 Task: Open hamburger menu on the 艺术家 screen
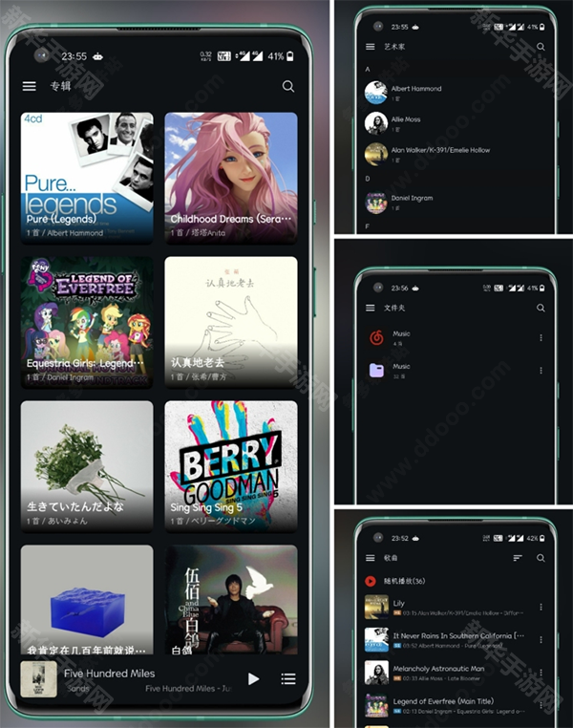click(371, 46)
